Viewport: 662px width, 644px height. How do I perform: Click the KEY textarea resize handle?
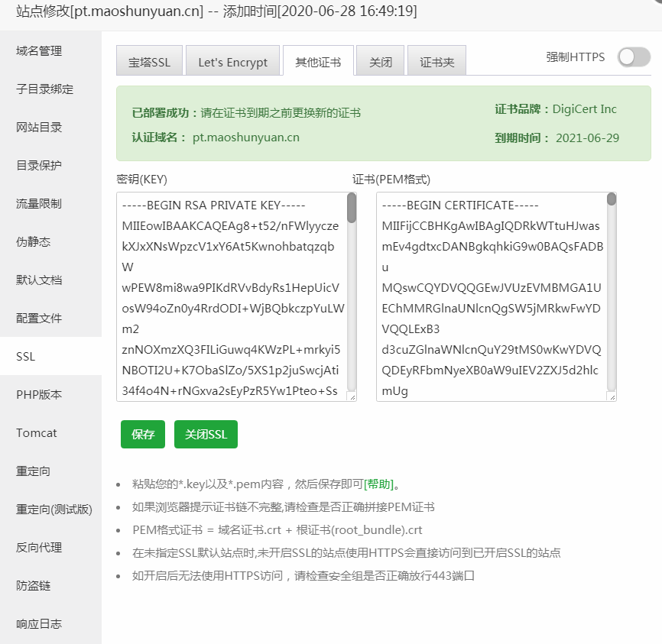(x=352, y=396)
